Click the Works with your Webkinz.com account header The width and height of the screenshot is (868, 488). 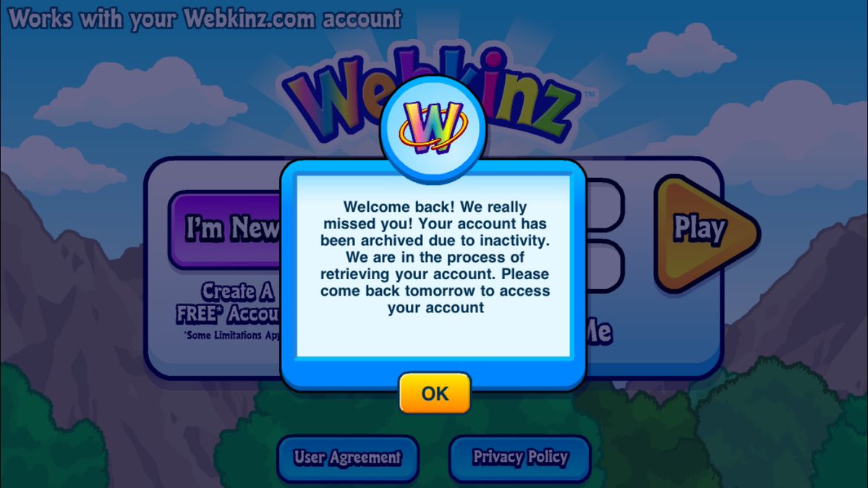click(205, 19)
